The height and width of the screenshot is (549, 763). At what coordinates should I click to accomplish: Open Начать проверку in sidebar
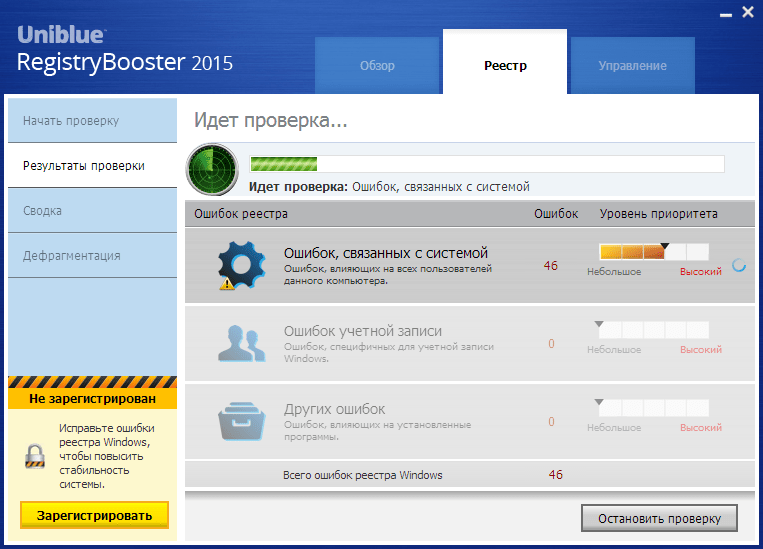[x=92, y=121]
